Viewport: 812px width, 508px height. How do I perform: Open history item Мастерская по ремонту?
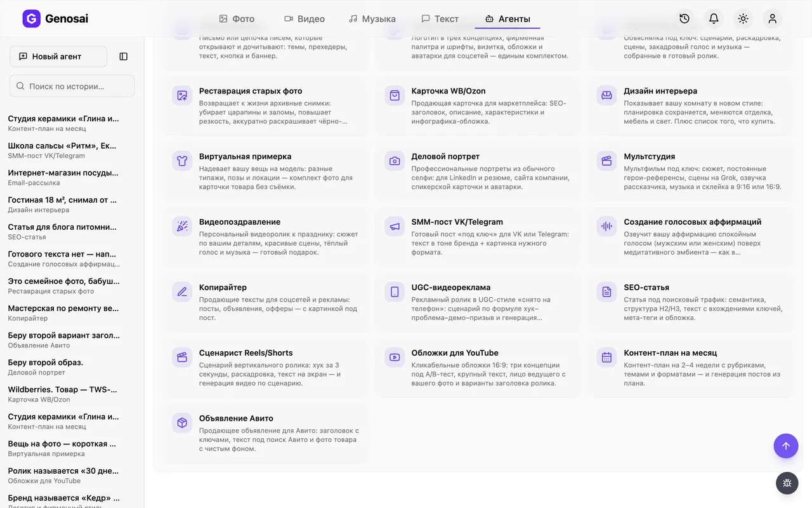click(x=63, y=312)
